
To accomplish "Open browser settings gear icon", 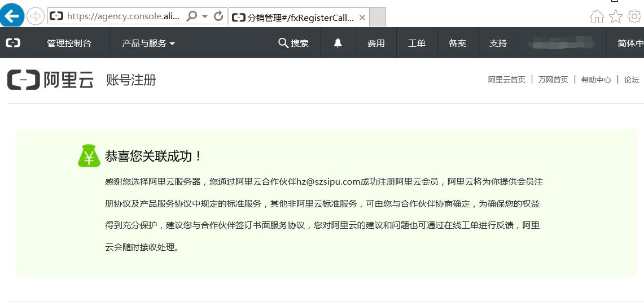I will pyautogui.click(x=634, y=17).
